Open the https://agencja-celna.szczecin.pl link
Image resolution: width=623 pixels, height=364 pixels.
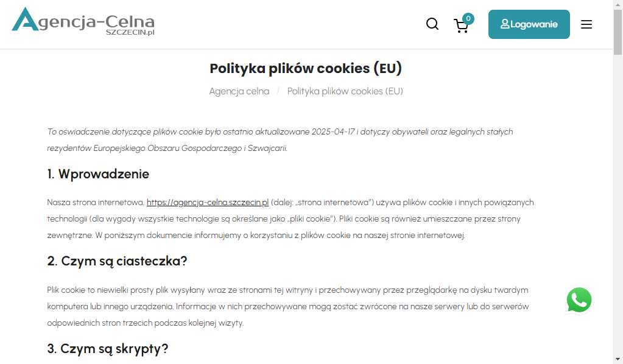point(208,202)
